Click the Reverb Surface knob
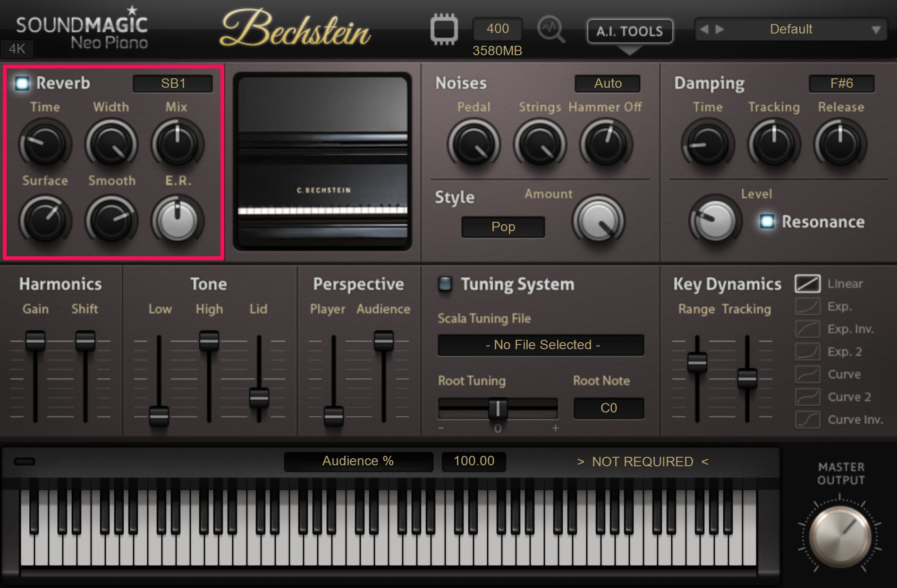The image size is (897, 588). [x=45, y=220]
